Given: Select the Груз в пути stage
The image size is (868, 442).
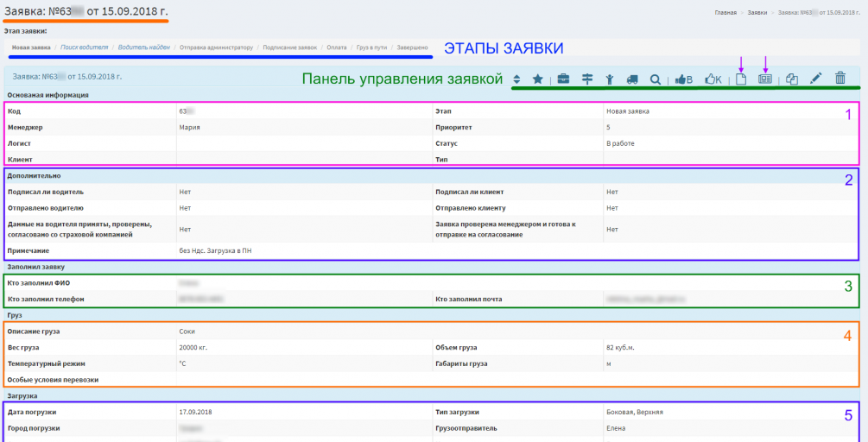Looking at the screenshot, I should click(371, 47).
